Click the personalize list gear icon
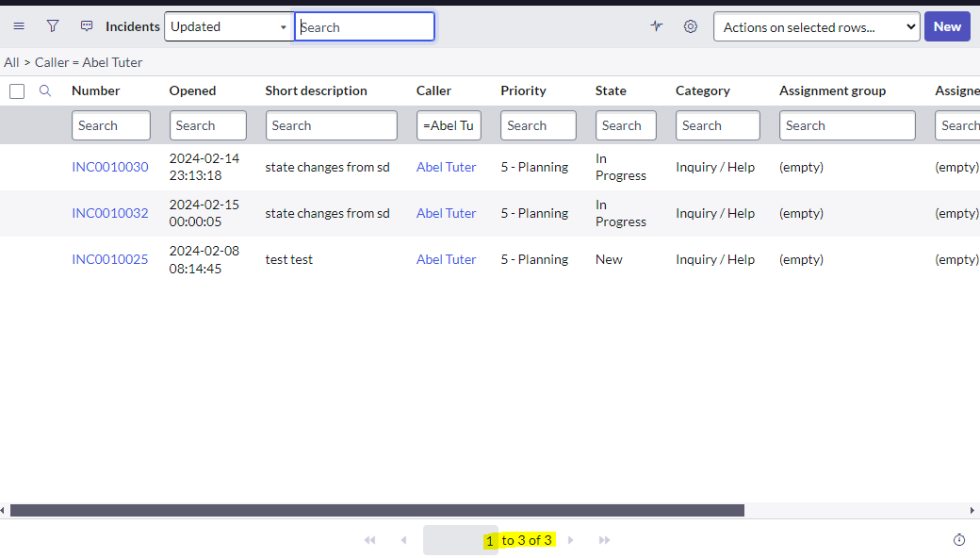 pos(691,26)
